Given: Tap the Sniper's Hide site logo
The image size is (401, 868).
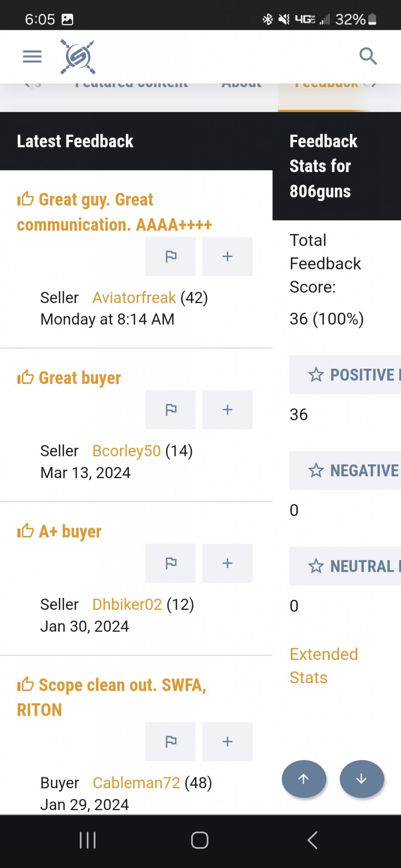Looking at the screenshot, I should point(78,57).
